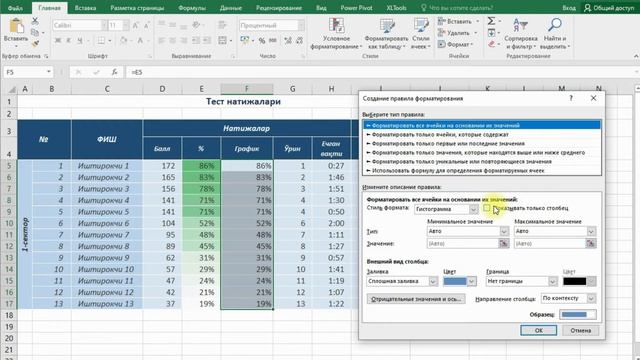The image size is (640, 360).
Task: Open the Power Pivot tab
Action: pos(356,8)
